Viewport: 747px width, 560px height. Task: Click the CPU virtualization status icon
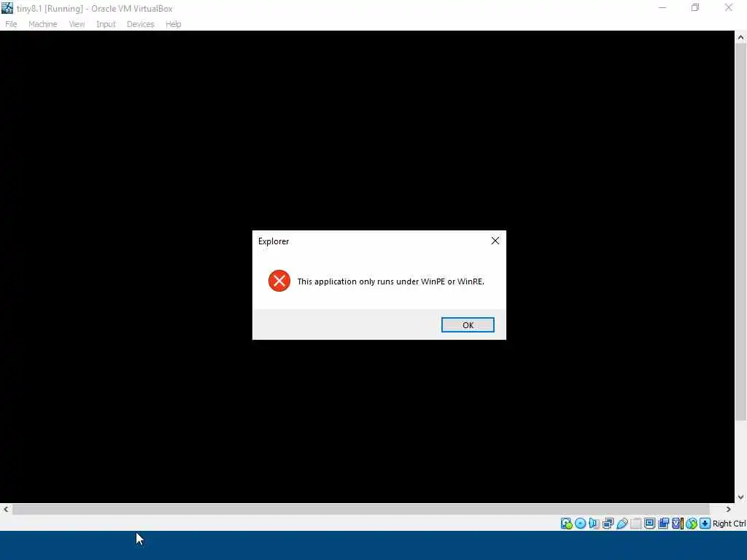click(678, 524)
